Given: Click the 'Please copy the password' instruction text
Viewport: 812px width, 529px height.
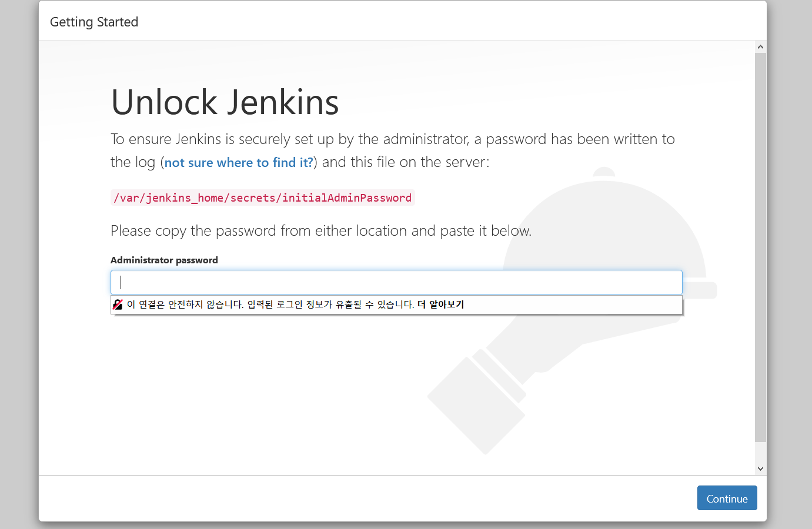Looking at the screenshot, I should pos(321,231).
